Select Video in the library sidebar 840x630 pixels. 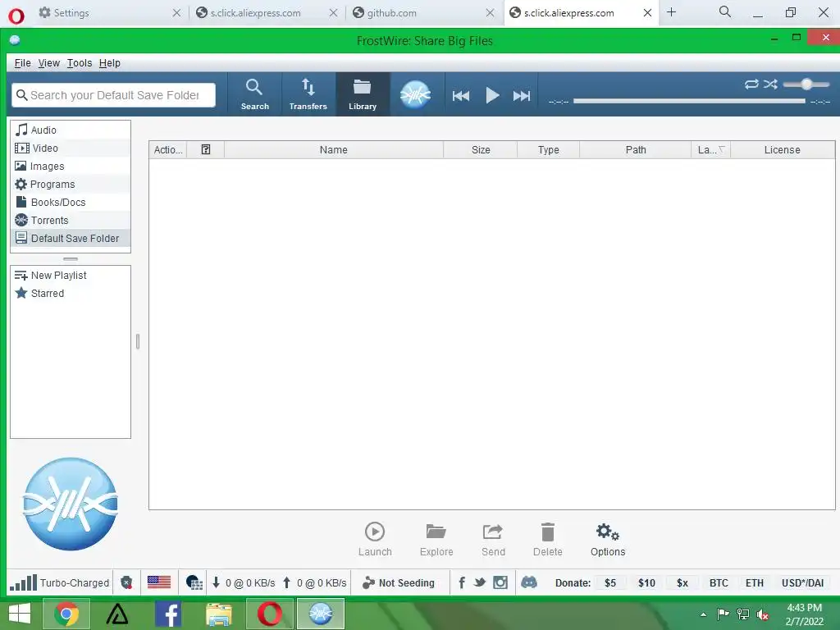tap(71, 148)
